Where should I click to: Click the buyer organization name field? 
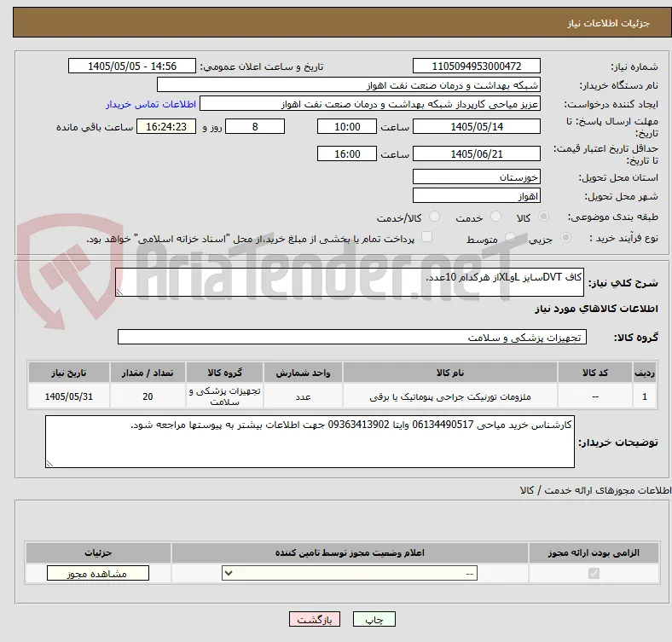pos(349,85)
